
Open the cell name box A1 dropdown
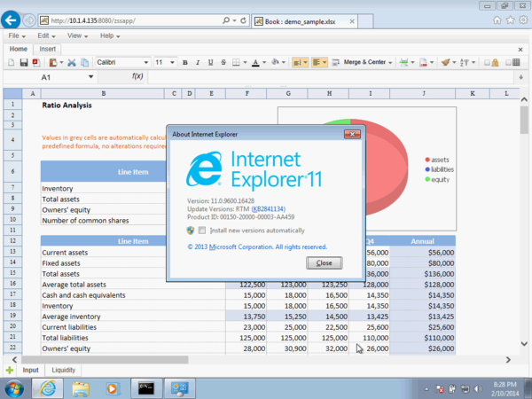click(x=90, y=76)
